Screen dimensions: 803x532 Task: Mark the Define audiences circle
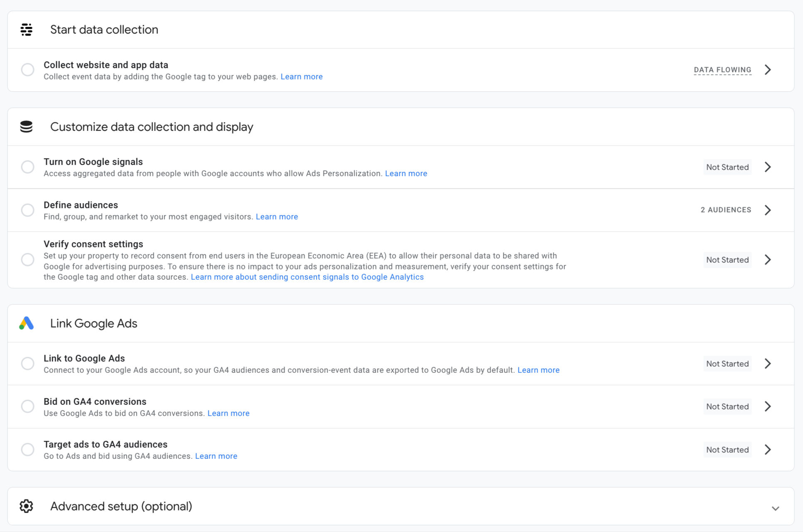(28, 210)
